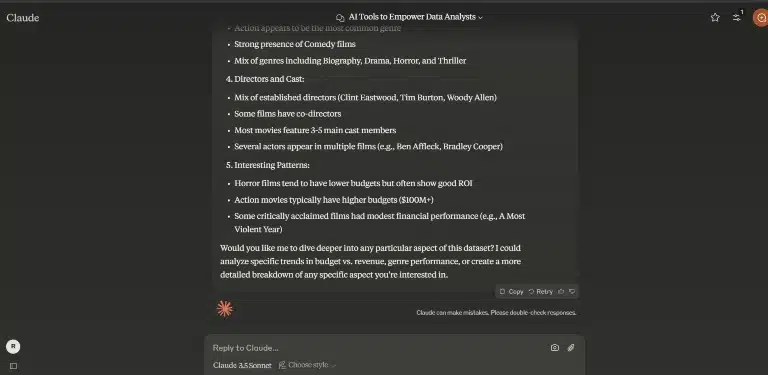768x375 pixels.
Task: Click the orange Claude starburst logo
Action: 225,309
